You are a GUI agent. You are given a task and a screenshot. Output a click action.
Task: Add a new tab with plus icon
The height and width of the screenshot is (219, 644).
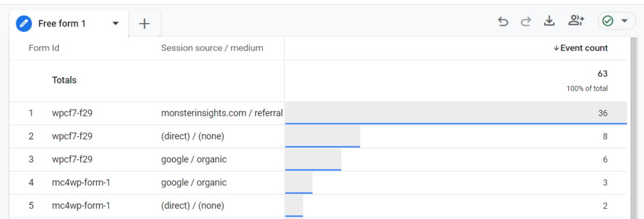click(x=144, y=24)
